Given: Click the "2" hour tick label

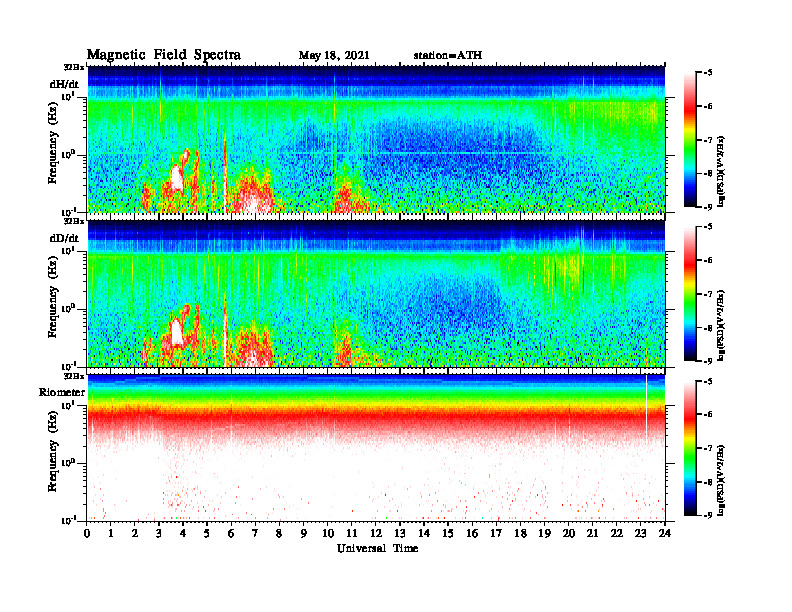Looking at the screenshot, I should point(135,533).
